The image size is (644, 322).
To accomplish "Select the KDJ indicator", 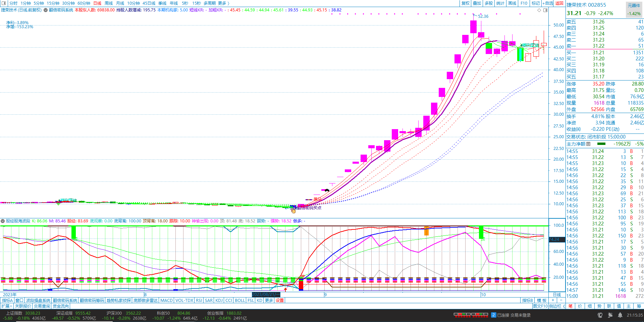I will tap(219, 301).
